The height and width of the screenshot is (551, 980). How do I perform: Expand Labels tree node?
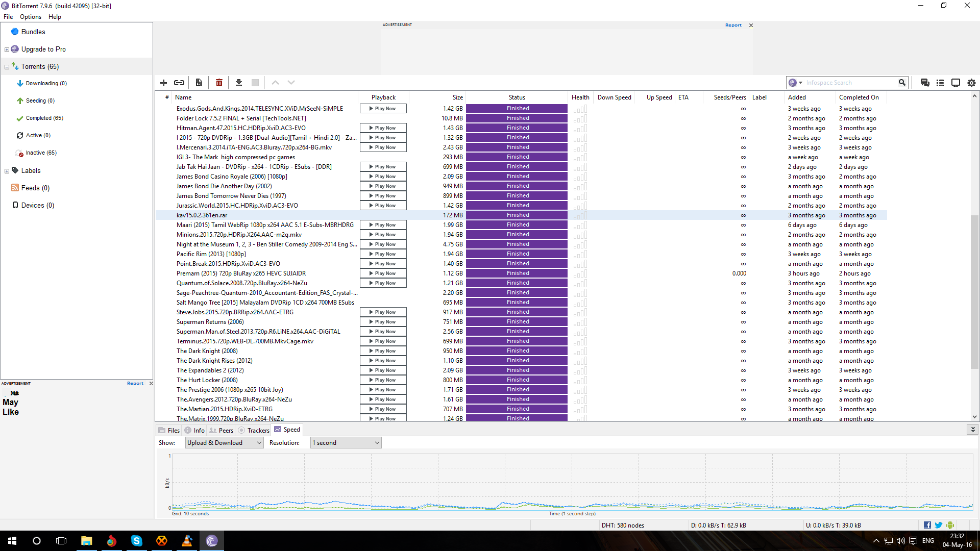point(7,171)
